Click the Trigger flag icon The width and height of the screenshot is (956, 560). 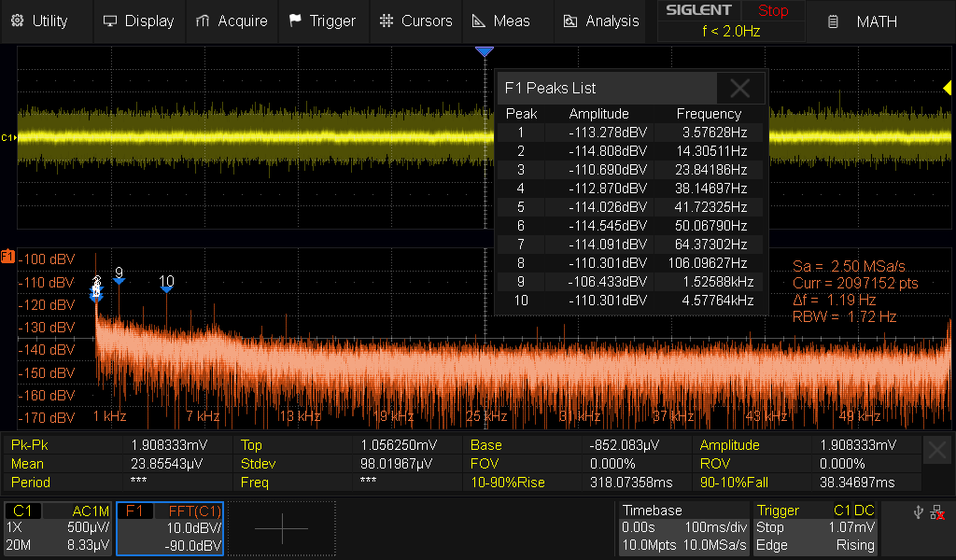[x=295, y=21]
